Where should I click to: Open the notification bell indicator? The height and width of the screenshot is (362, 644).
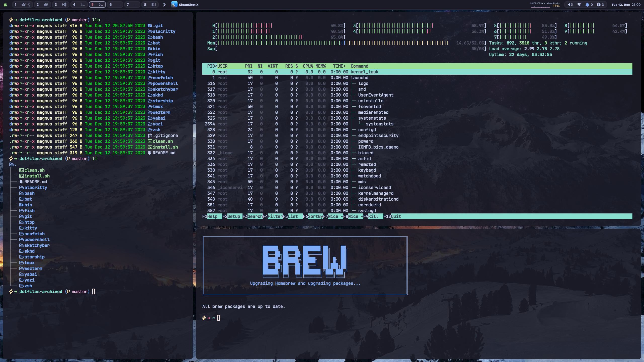[x=587, y=5]
